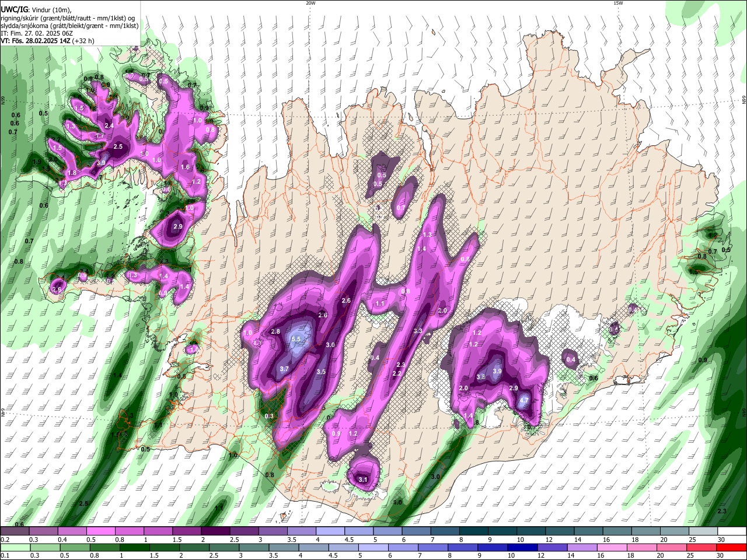Viewport: 747px width, 560px height.
Task: Click the 2.6 value at the western peninsula tip
Action: (x=57, y=289)
